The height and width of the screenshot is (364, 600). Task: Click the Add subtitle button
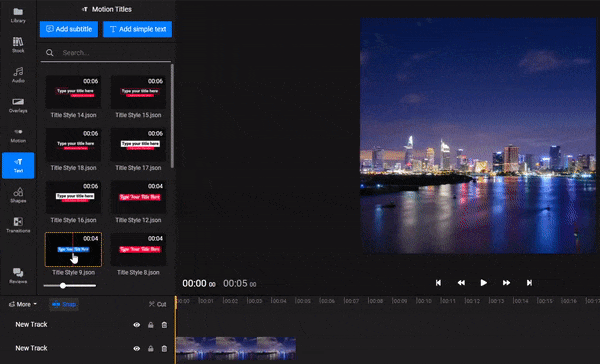click(69, 29)
